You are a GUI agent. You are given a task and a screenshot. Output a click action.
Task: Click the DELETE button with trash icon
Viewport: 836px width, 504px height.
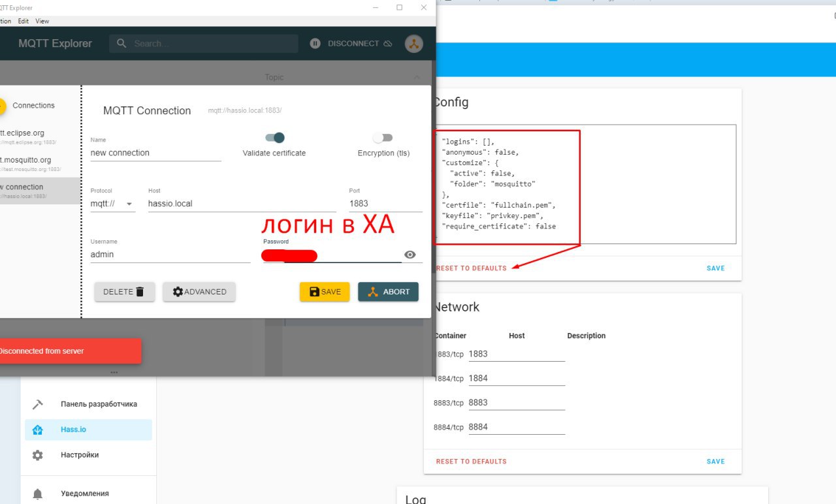pos(125,292)
